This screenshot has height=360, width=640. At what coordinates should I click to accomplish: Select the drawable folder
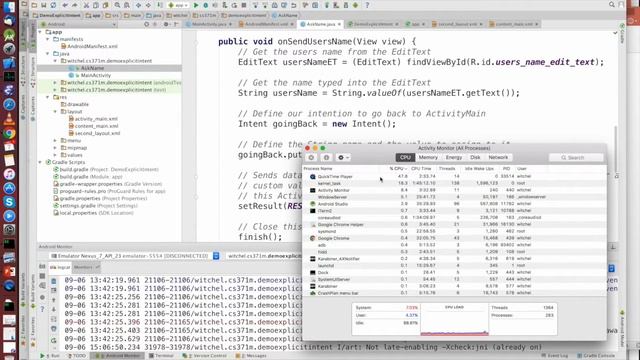coord(75,104)
